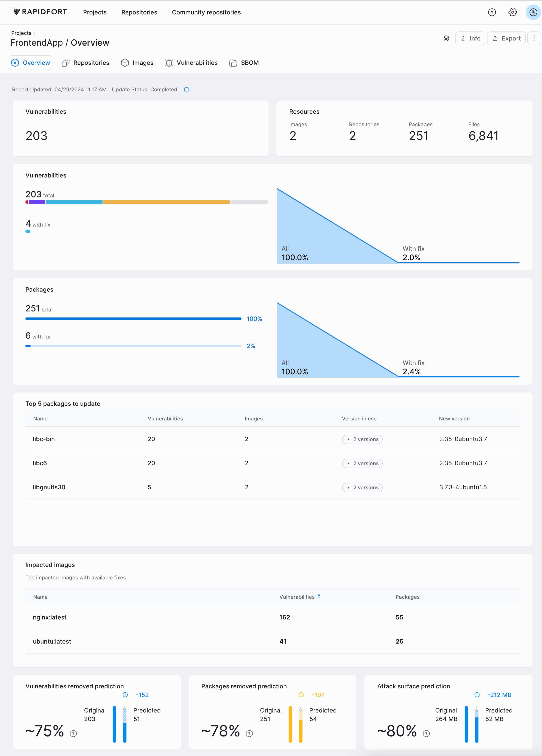Click the Overview tab icon

(x=15, y=63)
